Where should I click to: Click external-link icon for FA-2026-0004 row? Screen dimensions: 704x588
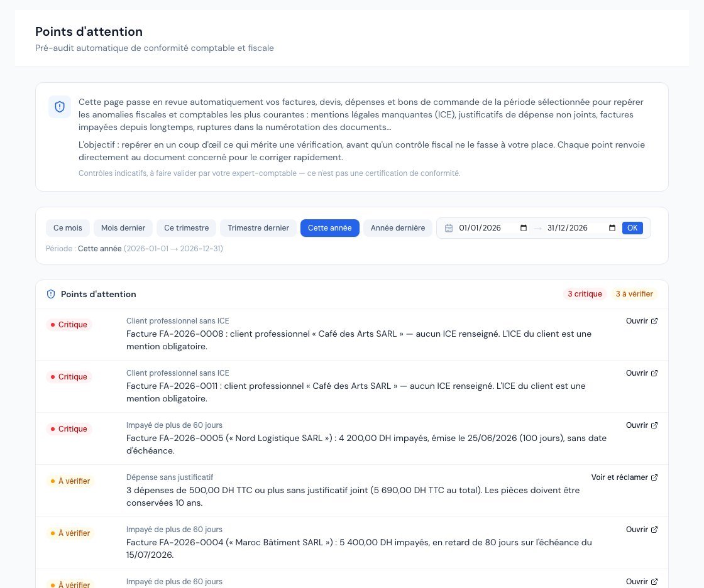654,529
